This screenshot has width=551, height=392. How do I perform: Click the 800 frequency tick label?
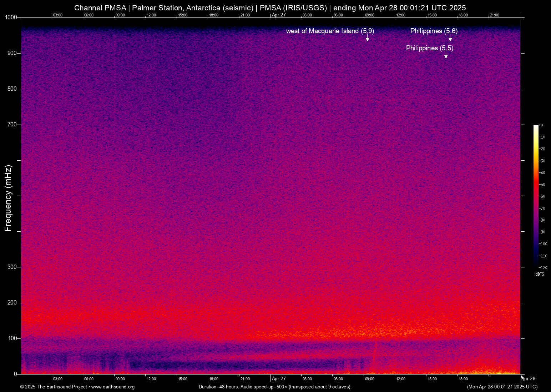13,89
